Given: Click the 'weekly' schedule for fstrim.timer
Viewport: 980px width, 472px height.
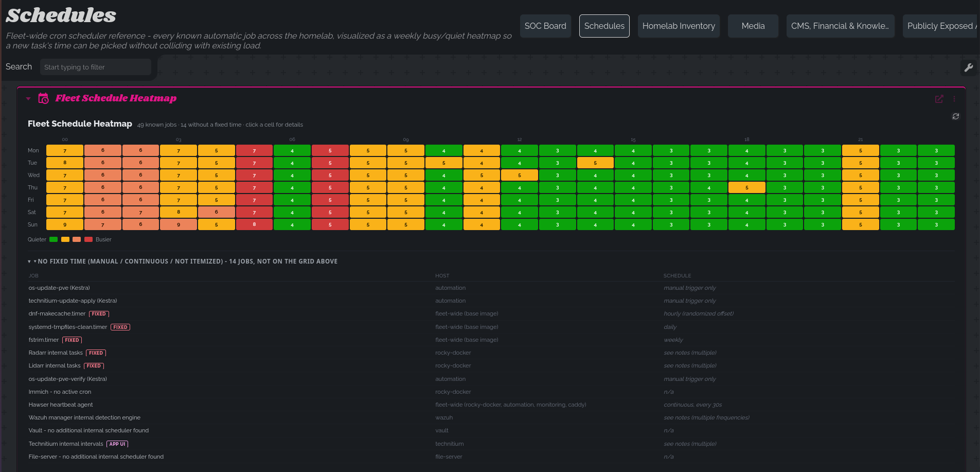Looking at the screenshot, I should coord(673,340).
